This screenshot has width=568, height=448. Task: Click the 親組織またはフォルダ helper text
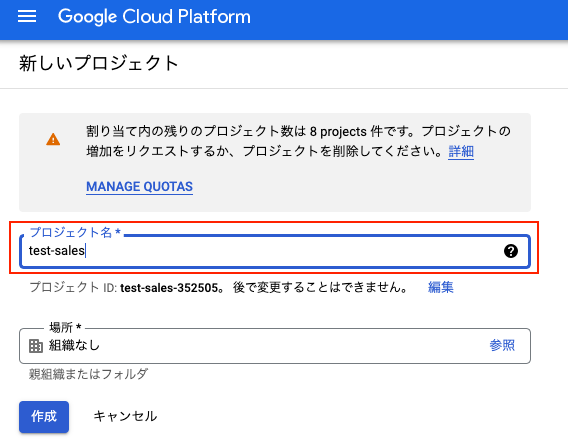point(88,374)
